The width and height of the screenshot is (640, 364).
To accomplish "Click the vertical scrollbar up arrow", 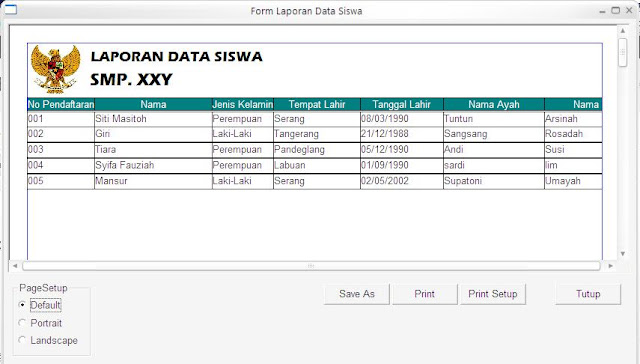I will pyautogui.click(x=622, y=31).
